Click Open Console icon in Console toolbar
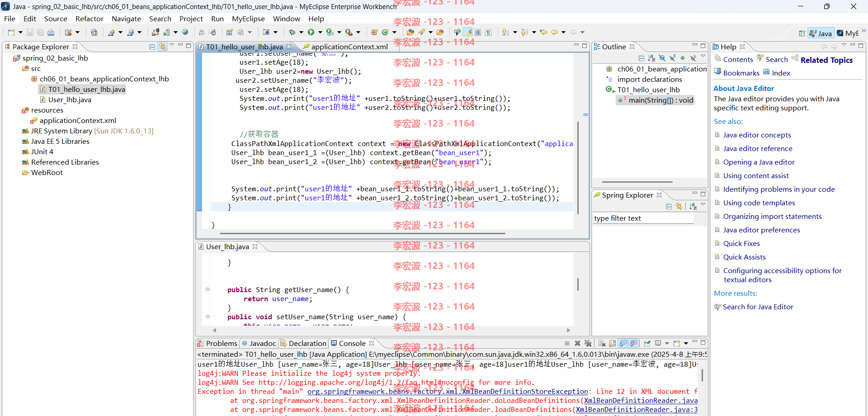868x416 pixels. pyautogui.click(x=677, y=343)
